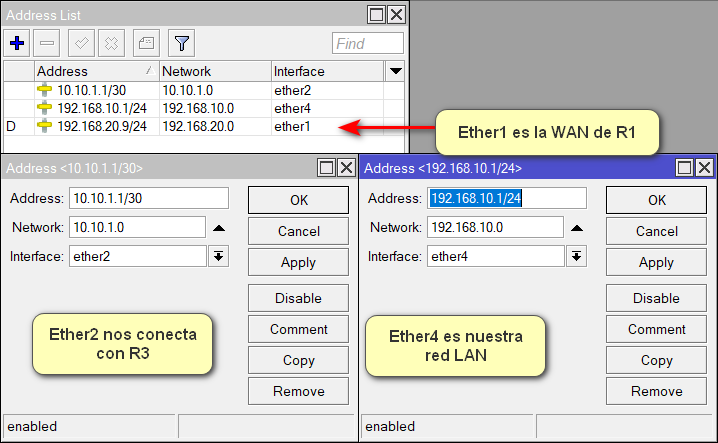Screen dimensions: 718x443
Task: Expand the ether4 Interface dropdown
Action: 576,256
